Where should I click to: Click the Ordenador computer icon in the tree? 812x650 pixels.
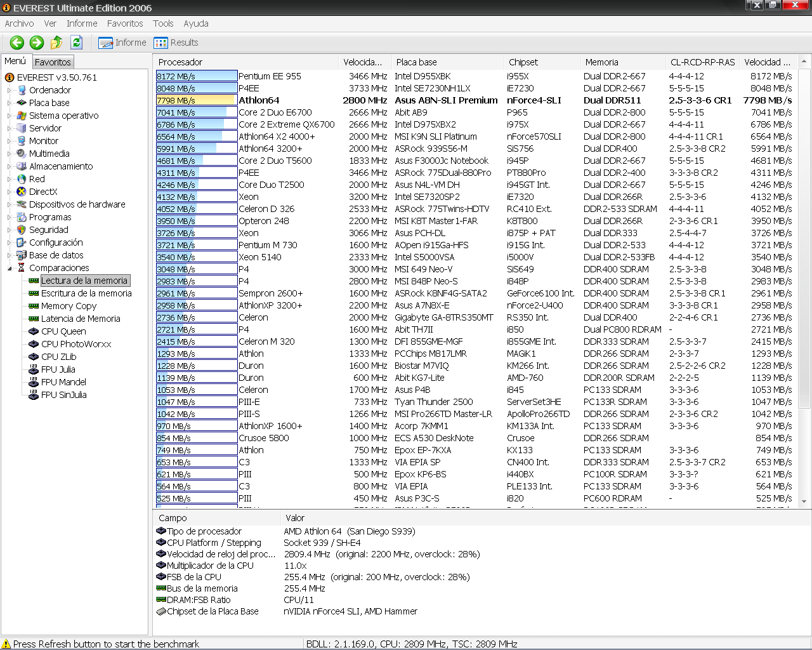tap(22, 90)
